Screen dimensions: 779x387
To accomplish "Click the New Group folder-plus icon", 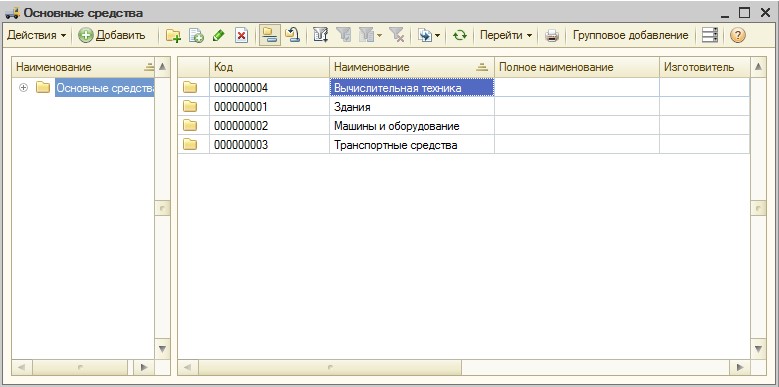I will tap(173, 36).
